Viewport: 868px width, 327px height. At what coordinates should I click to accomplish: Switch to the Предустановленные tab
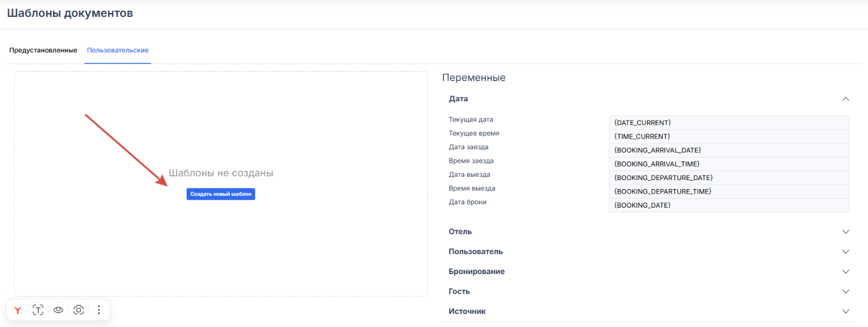pos(43,51)
